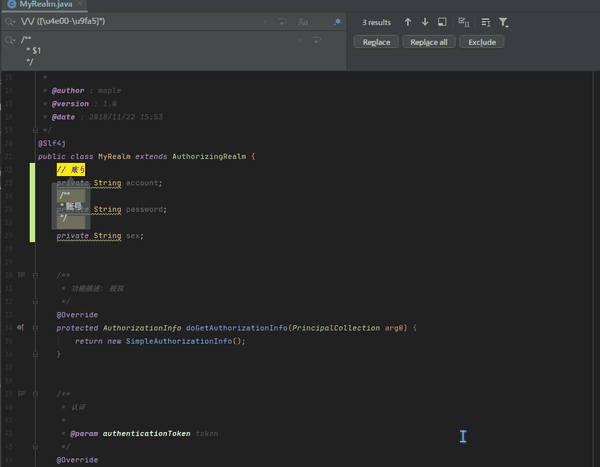Toggle preserve case in replace field
This screenshot has height=467, width=600.
pos(316,41)
